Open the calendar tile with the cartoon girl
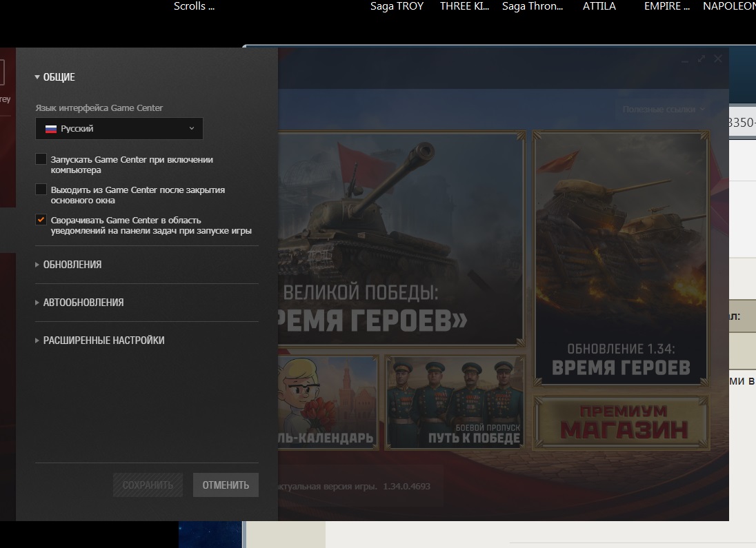756x548 pixels. 328,402
